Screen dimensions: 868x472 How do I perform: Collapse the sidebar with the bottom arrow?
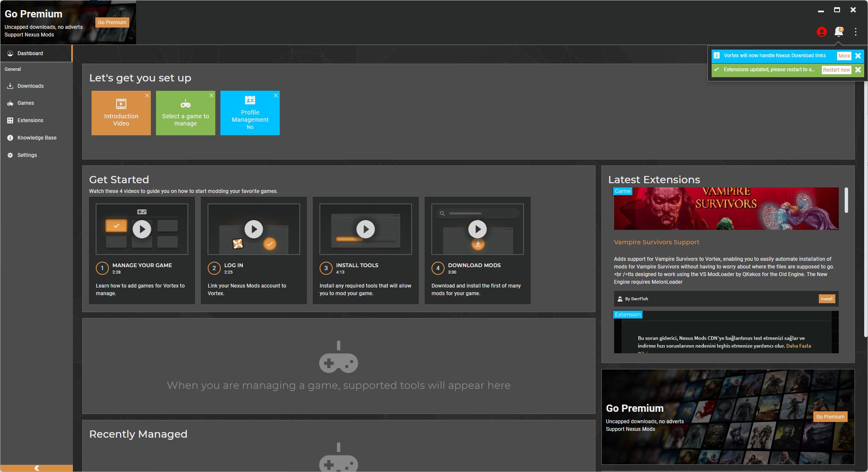point(36,468)
